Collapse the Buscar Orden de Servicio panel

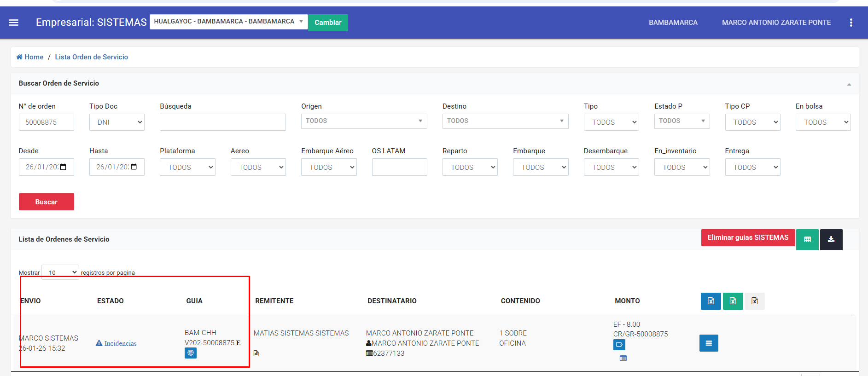[849, 84]
